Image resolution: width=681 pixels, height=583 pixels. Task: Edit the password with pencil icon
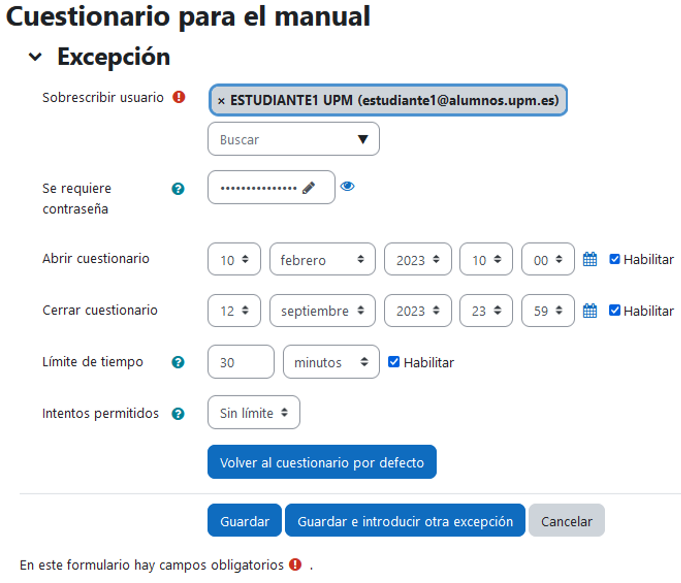point(308,188)
